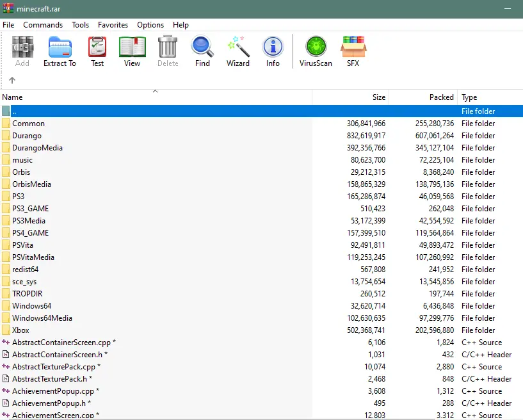Sort files by the Size column header
Viewport: 523px width, 420px height.
tap(351, 97)
